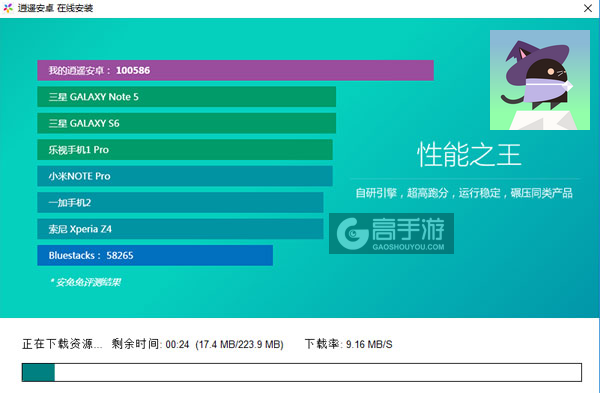Click the 下载率 9.16 MB/S readout
This screenshot has height=393, width=600.
pyautogui.click(x=348, y=344)
